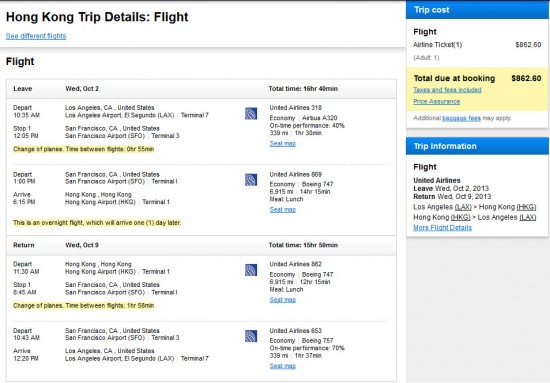View Seat map for United Airlines 869
Image resolution: width=550 pixels, height=383 pixels.
[x=283, y=209]
